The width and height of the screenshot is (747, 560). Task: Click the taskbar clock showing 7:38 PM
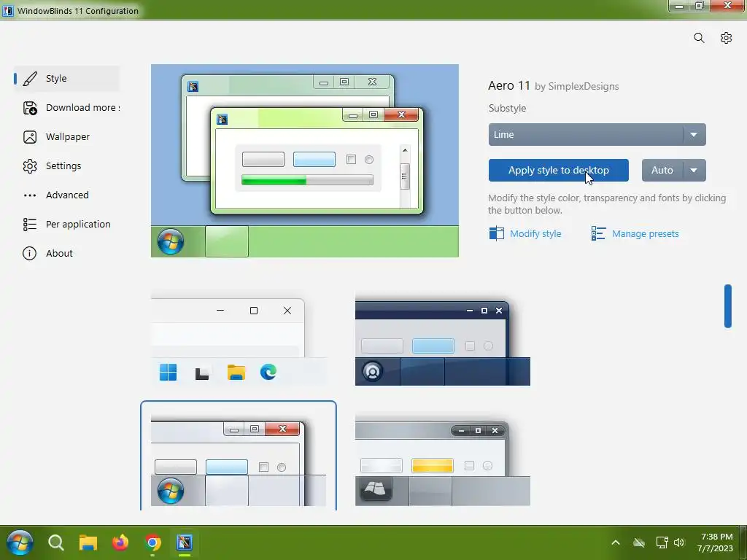coord(716,542)
